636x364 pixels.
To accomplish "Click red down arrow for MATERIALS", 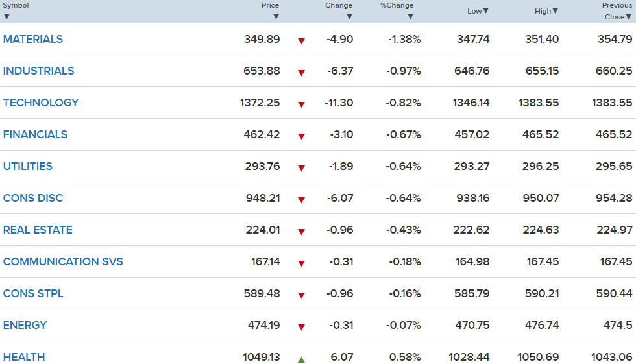I will (x=301, y=41).
